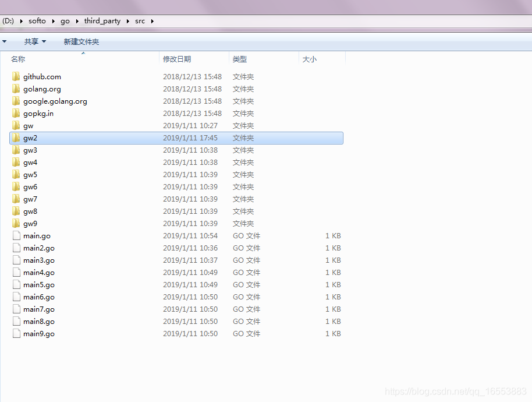The image size is (532, 402).
Task: Expand the arrow after third_party breadcrumb
Action: 128,21
